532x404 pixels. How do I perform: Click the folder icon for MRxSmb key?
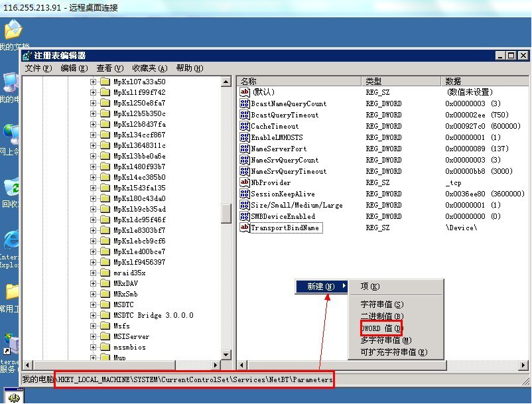pyautogui.click(x=105, y=294)
